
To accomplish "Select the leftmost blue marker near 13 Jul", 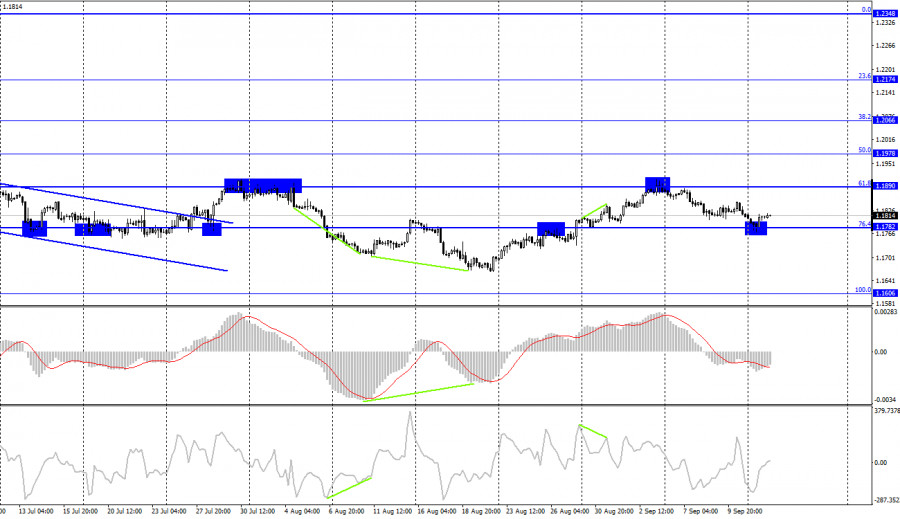I will click(34, 229).
